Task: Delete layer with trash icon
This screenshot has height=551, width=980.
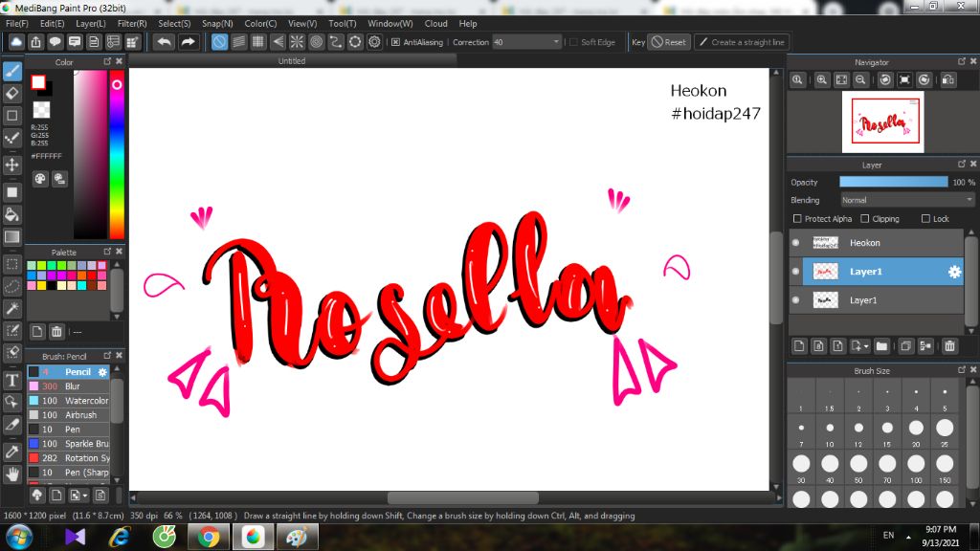Action: click(950, 346)
